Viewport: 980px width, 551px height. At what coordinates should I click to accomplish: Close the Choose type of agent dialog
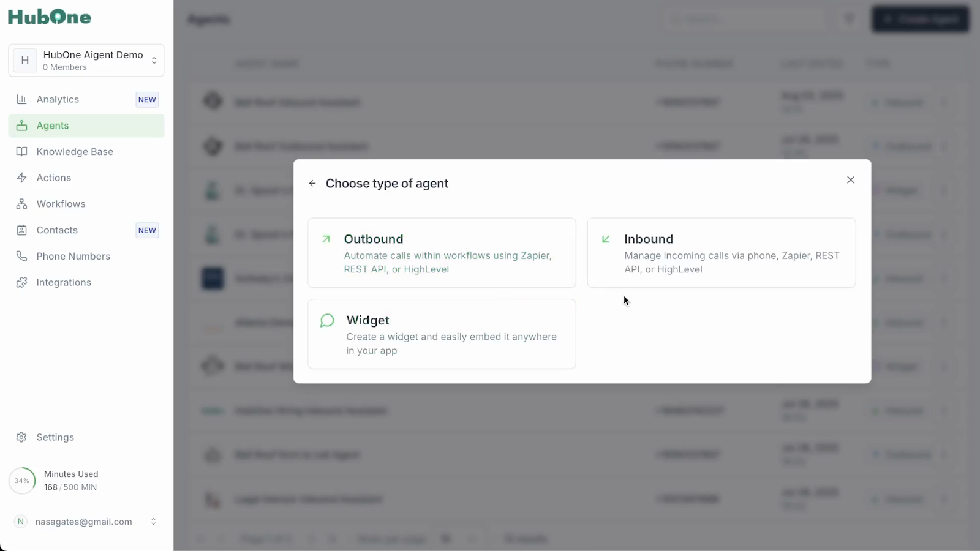click(x=850, y=180)
